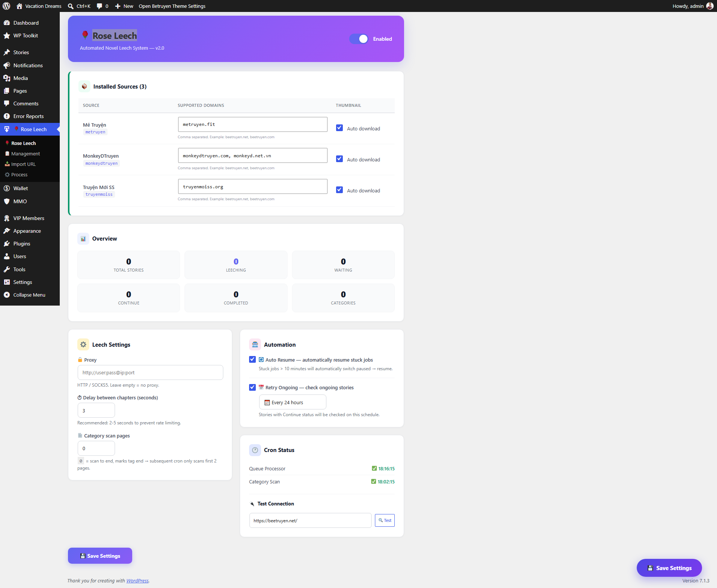Open Betruyen Theme Settings link
Viewport: 717px width, 588px height.
172,6
